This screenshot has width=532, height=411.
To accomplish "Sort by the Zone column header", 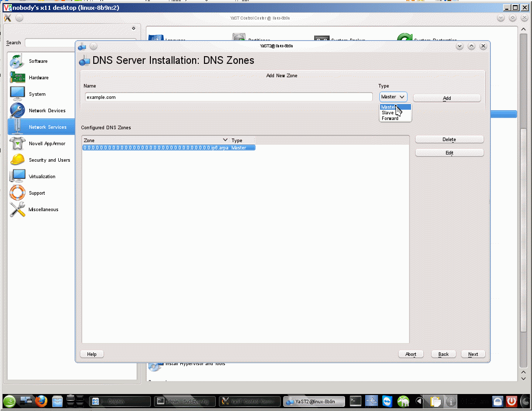I will [156, 140].
